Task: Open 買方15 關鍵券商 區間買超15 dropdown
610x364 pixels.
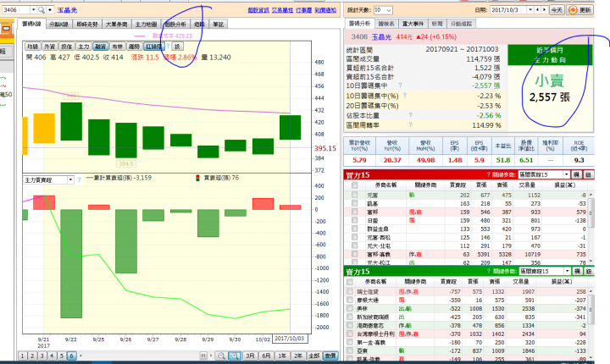Action: 567,174
